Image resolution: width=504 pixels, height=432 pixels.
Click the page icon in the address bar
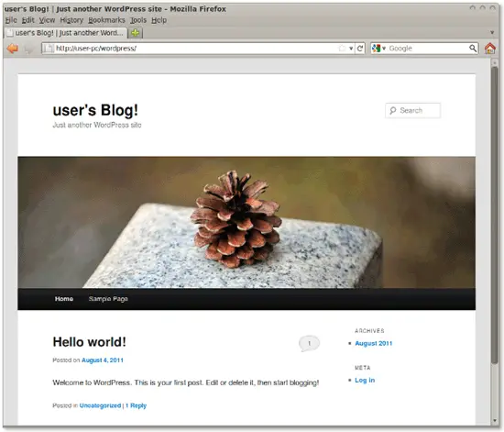[49, 49]
